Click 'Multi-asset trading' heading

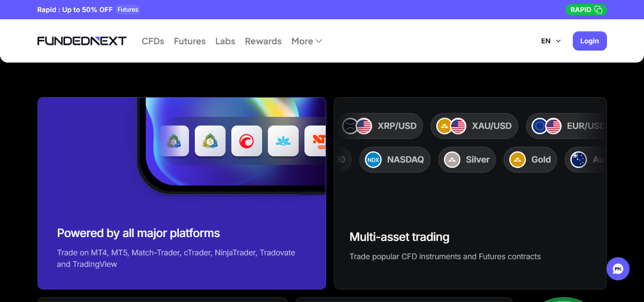coord(399,237)
